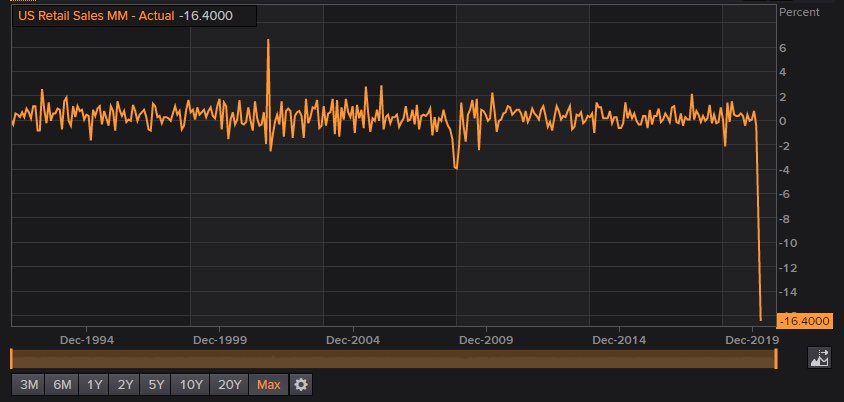Click the Dec-2014 axis label
Viewport: 844px width, 402px height.
pos(619,340)
